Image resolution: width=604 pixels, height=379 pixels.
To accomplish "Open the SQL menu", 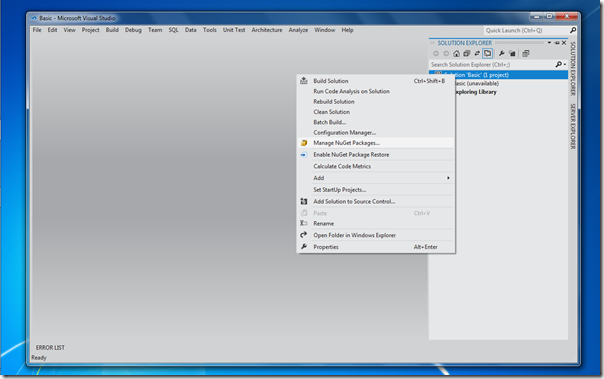I will pos(173,30).
